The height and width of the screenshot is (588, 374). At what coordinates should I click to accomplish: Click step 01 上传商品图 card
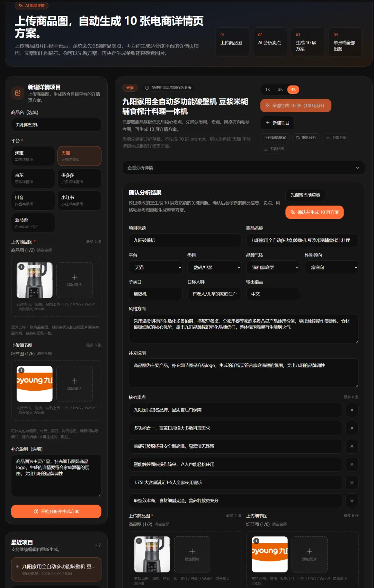pos(232,42)
